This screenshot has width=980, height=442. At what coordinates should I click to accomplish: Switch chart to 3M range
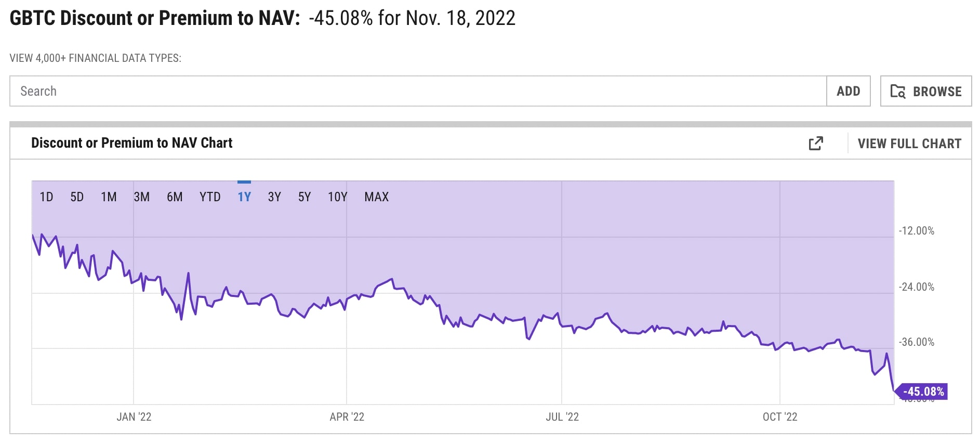pyautogui.click(x=141, y=197)
